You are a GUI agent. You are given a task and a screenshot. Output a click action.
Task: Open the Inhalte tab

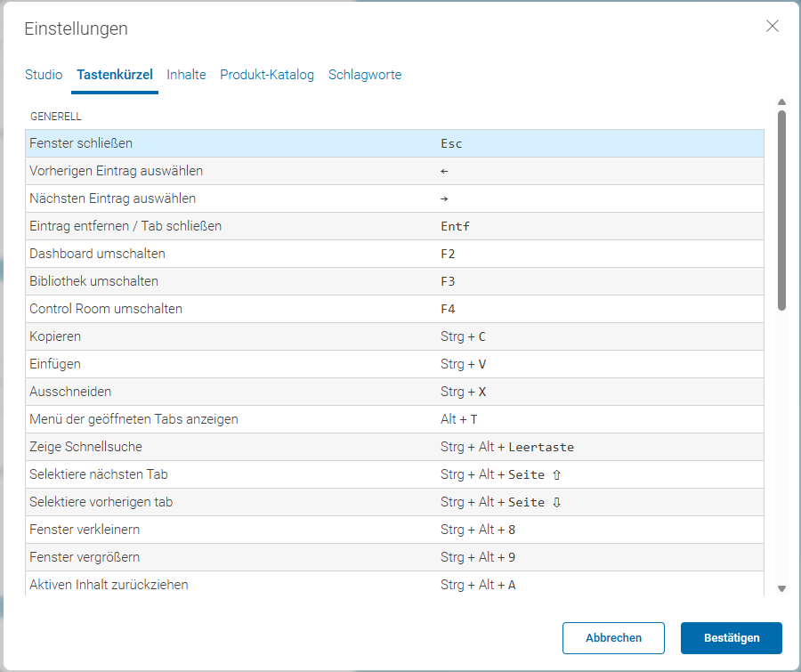(x=186, y=75)
